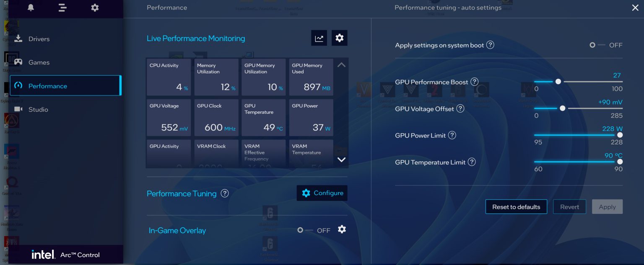The height and width of the screenshot is (265, 644).
Task: Click the GPU Temperature monitoring tile
Action: pyautogui.click(x=264, y=118)
